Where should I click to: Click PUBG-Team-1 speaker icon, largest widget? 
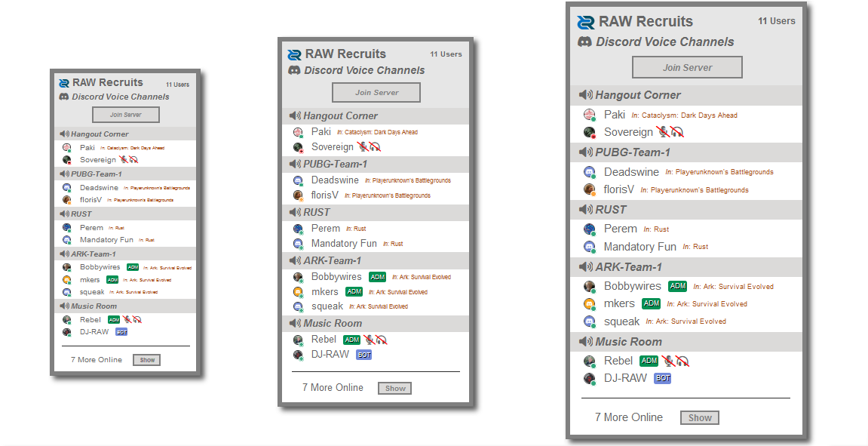tap(586, 152)
